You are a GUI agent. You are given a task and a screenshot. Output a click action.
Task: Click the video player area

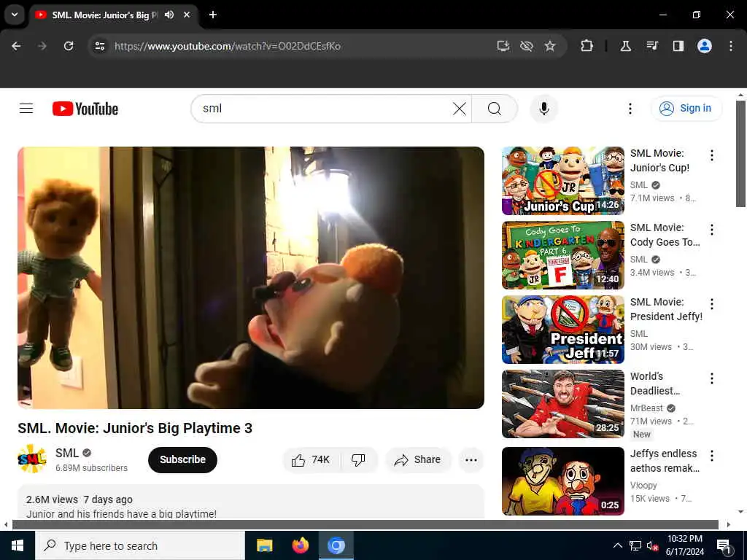pyautogui.click(x=251, y=278)
